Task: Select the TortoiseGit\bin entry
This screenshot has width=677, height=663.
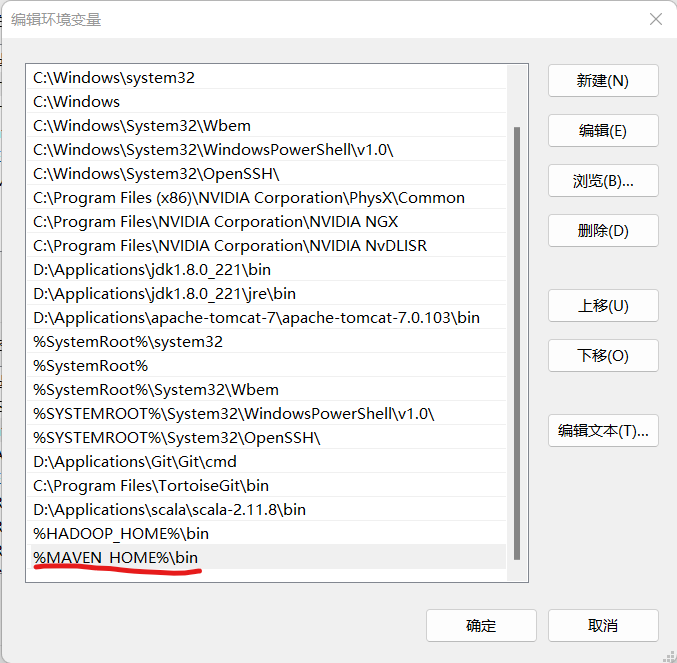Action: tap(267, 486)
